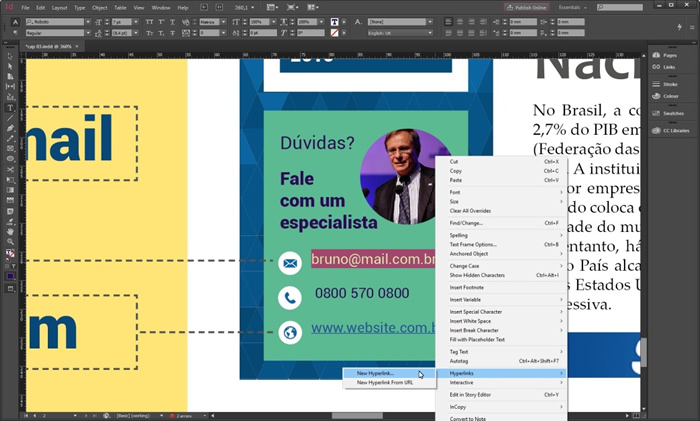Open the Links panel
The height and width of the screenshot is (421, 700).
(x=667, y=67)
